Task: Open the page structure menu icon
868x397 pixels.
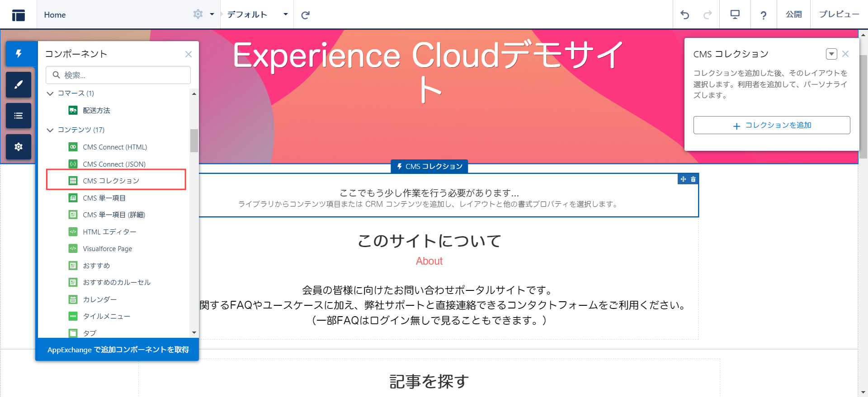Action: click(19, 15)
